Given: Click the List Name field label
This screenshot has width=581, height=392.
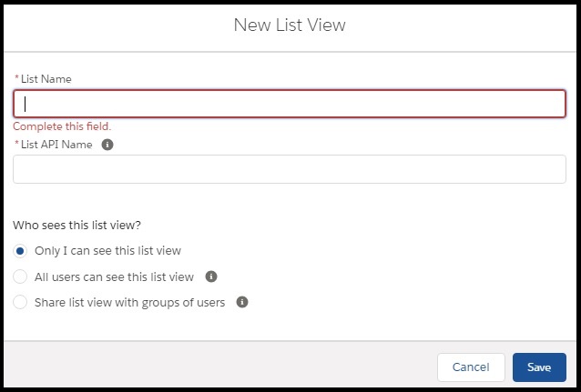Looking at the screenshot, I should pyautogui.click(x=46, y=79).
